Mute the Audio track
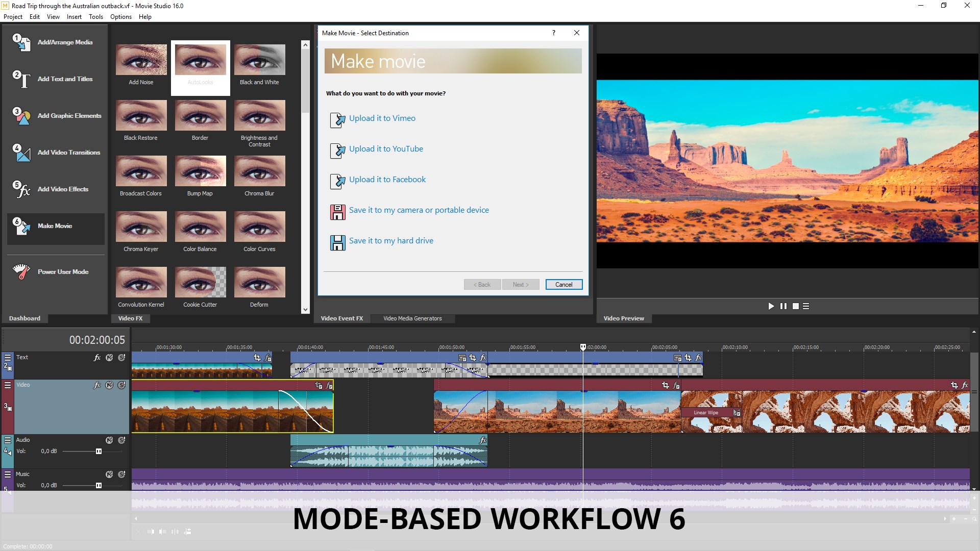This screenshot has width=980, height=551. 109,440
